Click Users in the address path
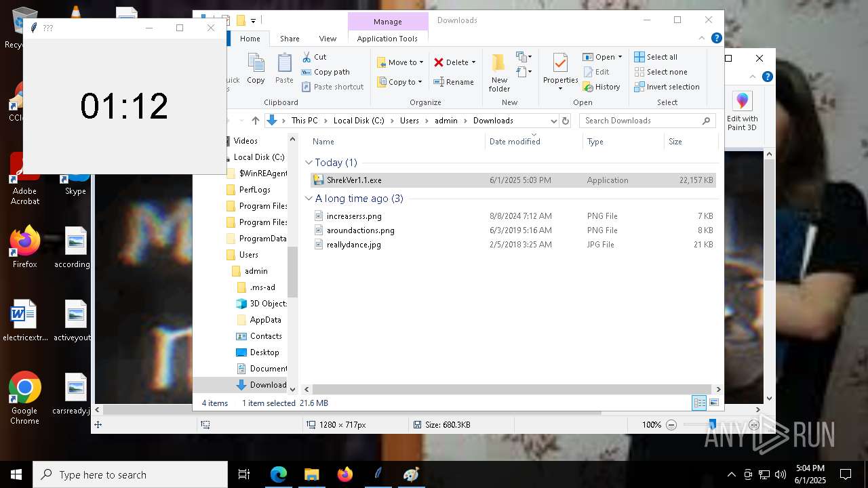Image resolution: width=868 pixels, height=488 pixels. [x=410, y=121]
